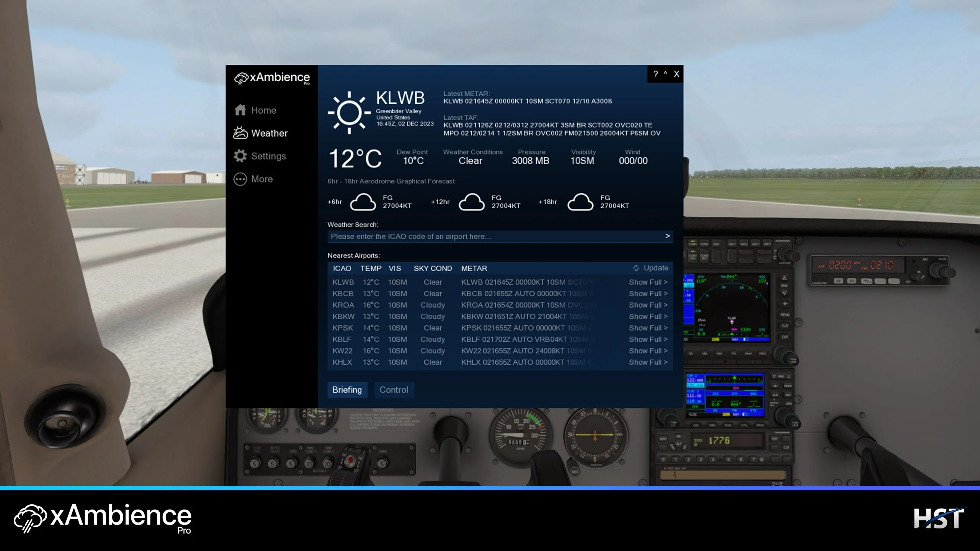Click the ICAO column header
980x551 pixels.
coord(342,269)
